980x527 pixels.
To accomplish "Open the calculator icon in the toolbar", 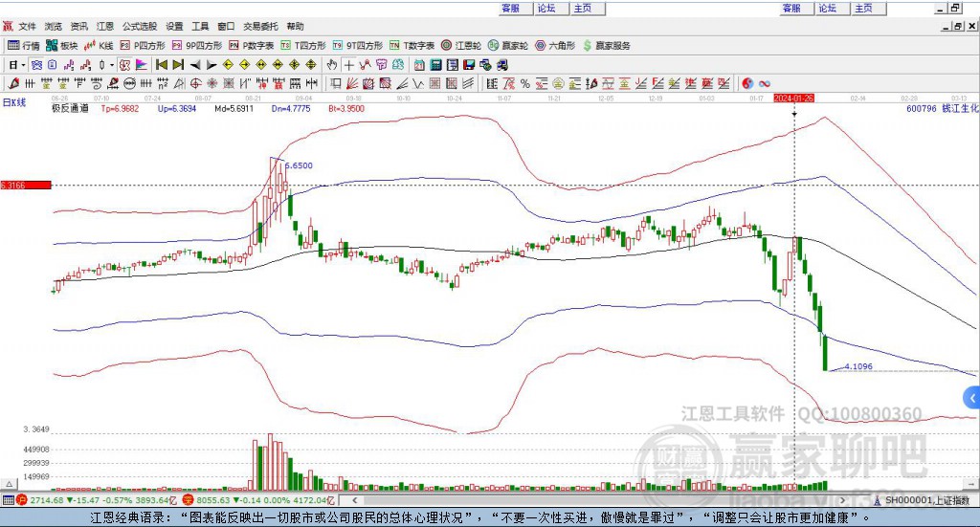I will (x=436, y=65).
